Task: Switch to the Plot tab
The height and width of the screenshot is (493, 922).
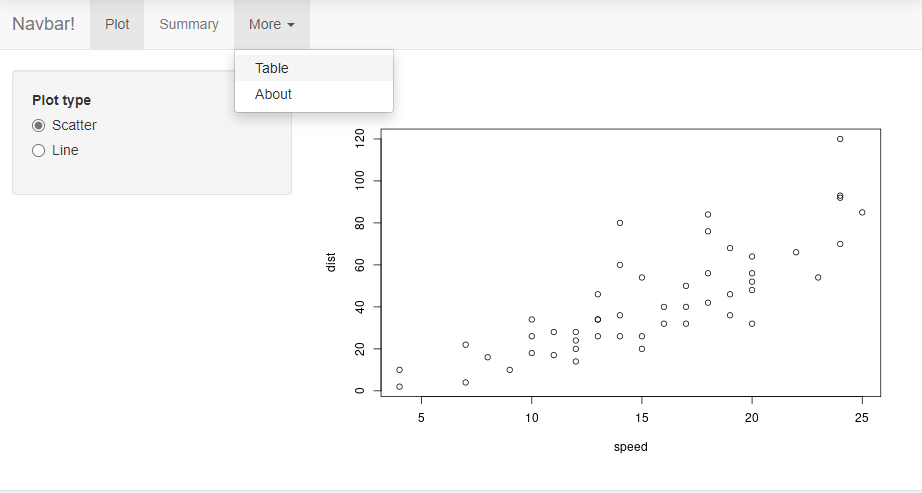Action: [x=117, y=24]
